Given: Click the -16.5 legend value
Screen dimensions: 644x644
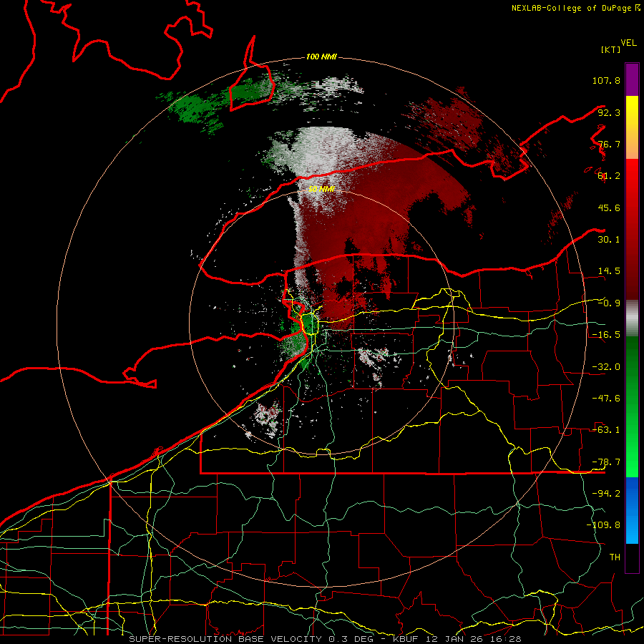Looking at the screenshot, I should [606, 335].
